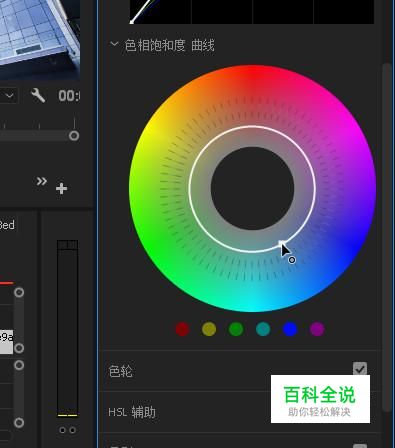Click the white ring control point on hue wheel
Screen dimensions: 395x448
[x=282, y=243]
